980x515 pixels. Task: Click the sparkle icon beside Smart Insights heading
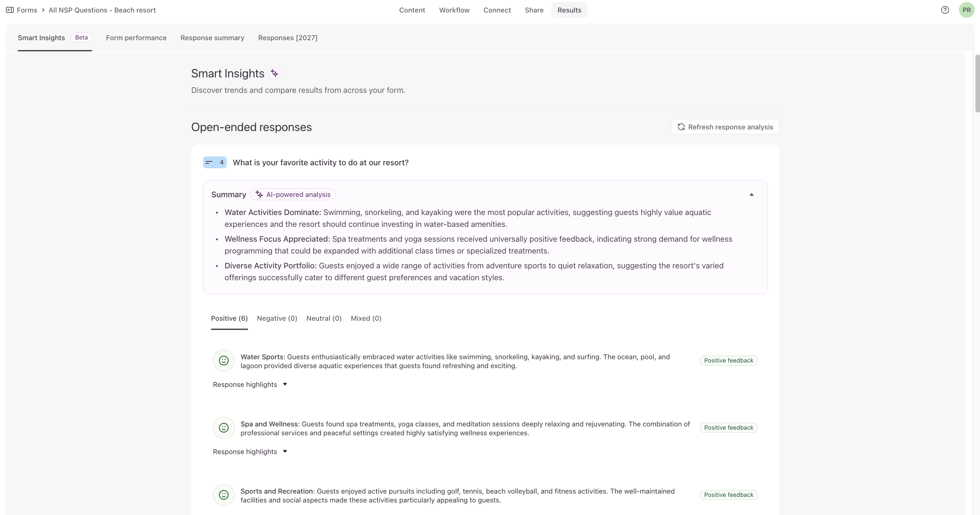point(274,73)
